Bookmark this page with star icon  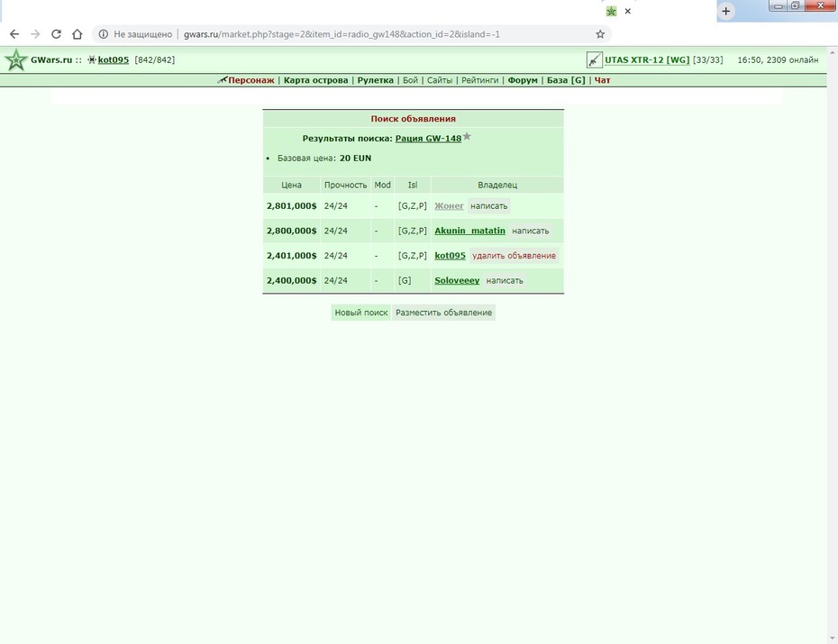(x=600, y=34)
